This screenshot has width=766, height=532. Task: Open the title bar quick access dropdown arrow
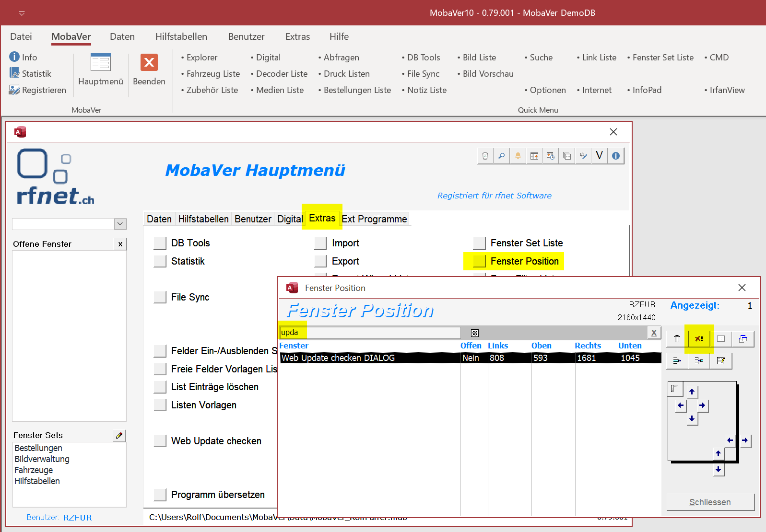tap(22, 13)
